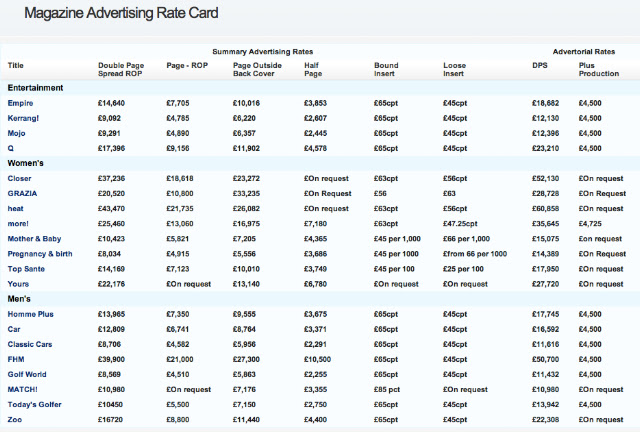The image size is (640, 432).
Task: Click the Loose Insert column header
Action: (x=454, y=70)
